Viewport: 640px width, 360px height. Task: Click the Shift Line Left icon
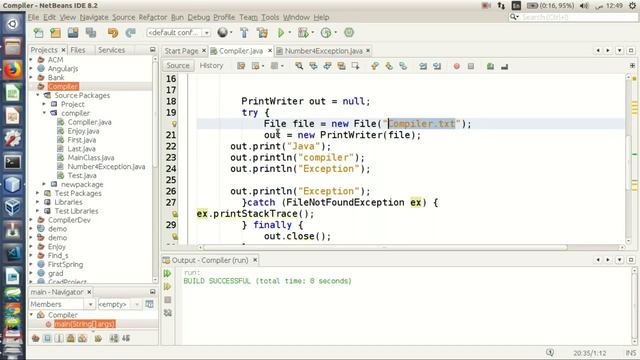(x=423, y=66)
